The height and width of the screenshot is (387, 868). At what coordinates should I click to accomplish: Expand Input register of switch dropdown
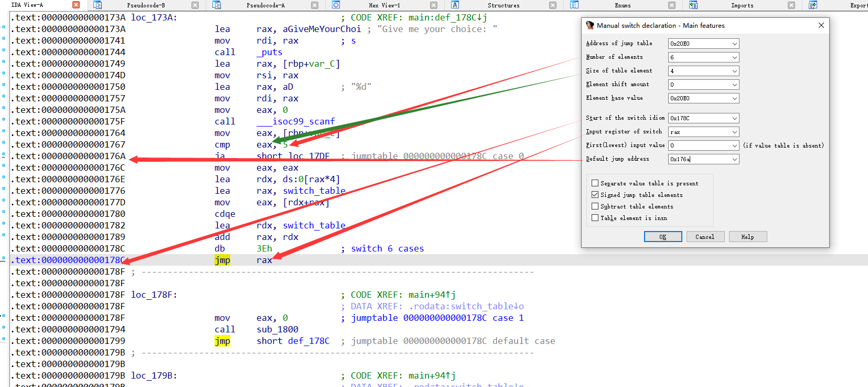[735, 132]
